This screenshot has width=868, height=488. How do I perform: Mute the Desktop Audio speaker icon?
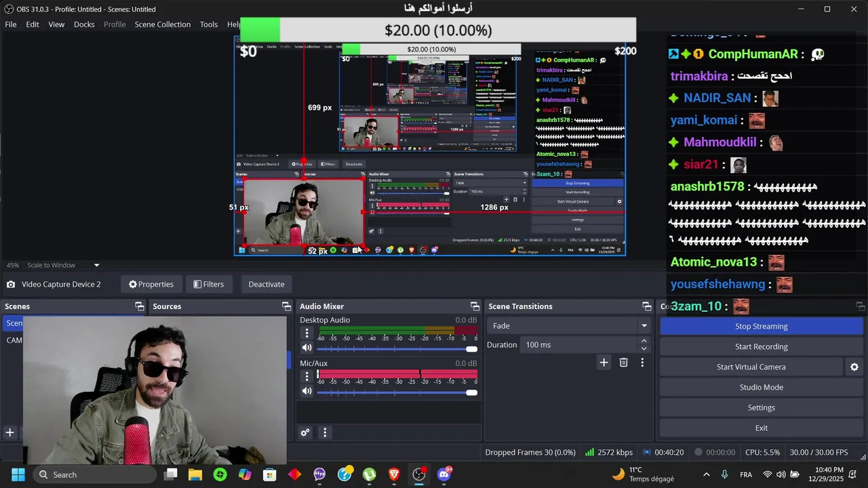point(307,348)
